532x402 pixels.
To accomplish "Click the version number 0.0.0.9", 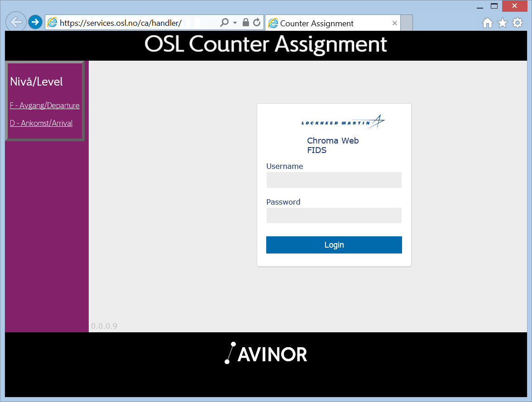I will pos(104,326).
